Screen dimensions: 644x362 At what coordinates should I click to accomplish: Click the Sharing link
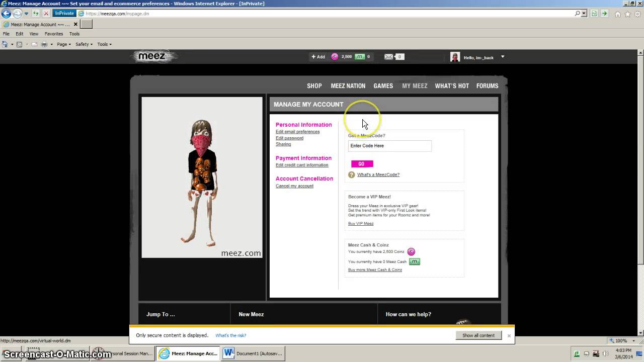[283, 144]
